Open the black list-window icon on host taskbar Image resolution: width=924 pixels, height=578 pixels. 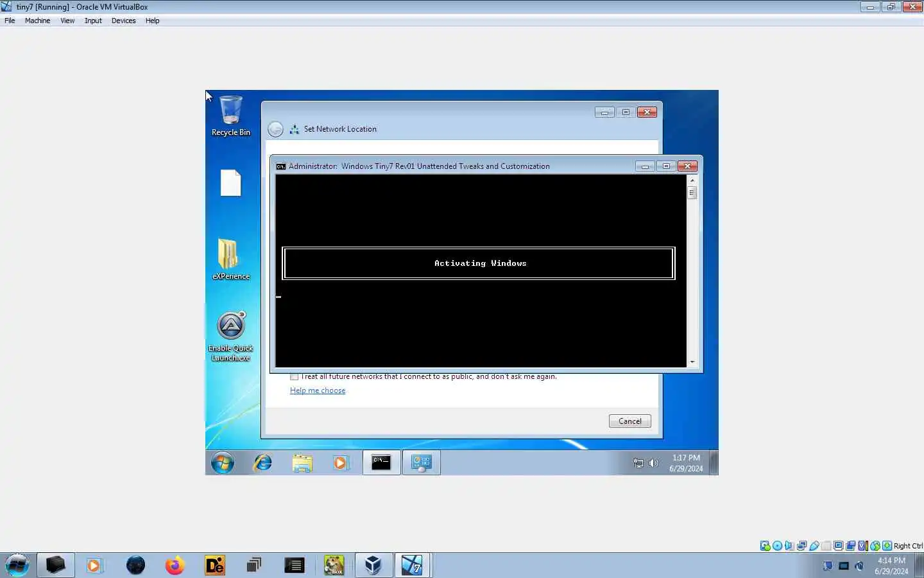pos(294,565)
